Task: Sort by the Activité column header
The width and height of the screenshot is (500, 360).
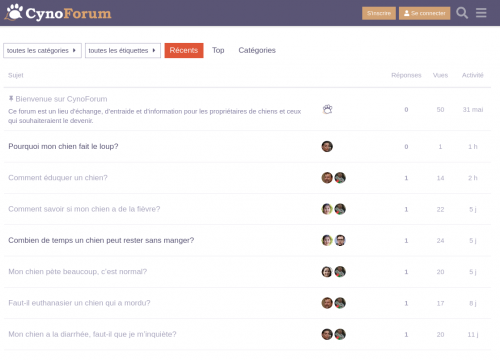Action: (x=473, y=75)
